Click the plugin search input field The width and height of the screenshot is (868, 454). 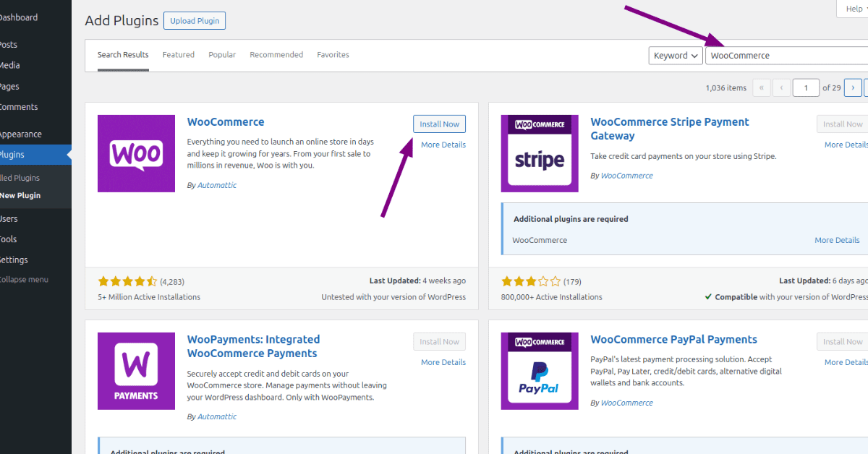click(x=785, y=56)
